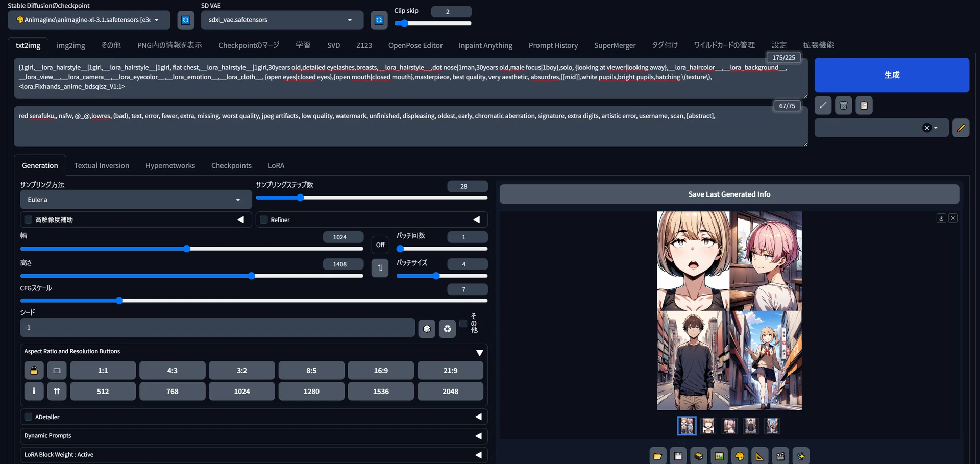This screenshot has height=464, width=980.
Task: Click the clapperboard icon below gallery
Action: [x=780, y=456]
